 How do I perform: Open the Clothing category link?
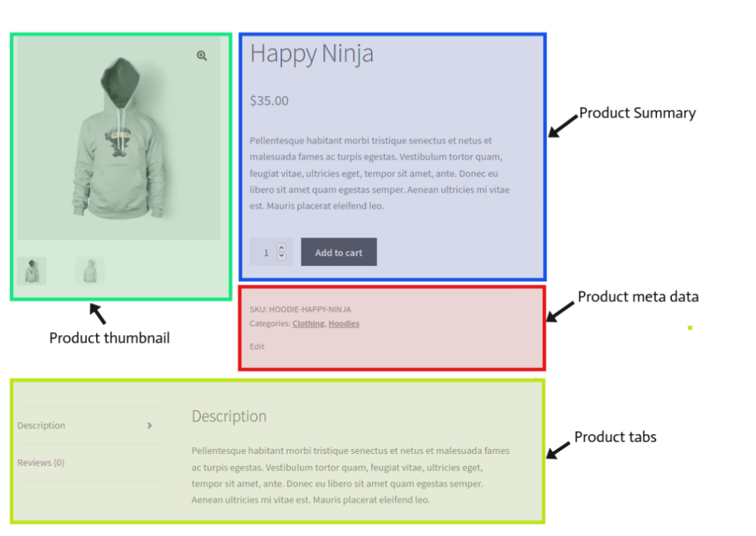click(308, 324)
